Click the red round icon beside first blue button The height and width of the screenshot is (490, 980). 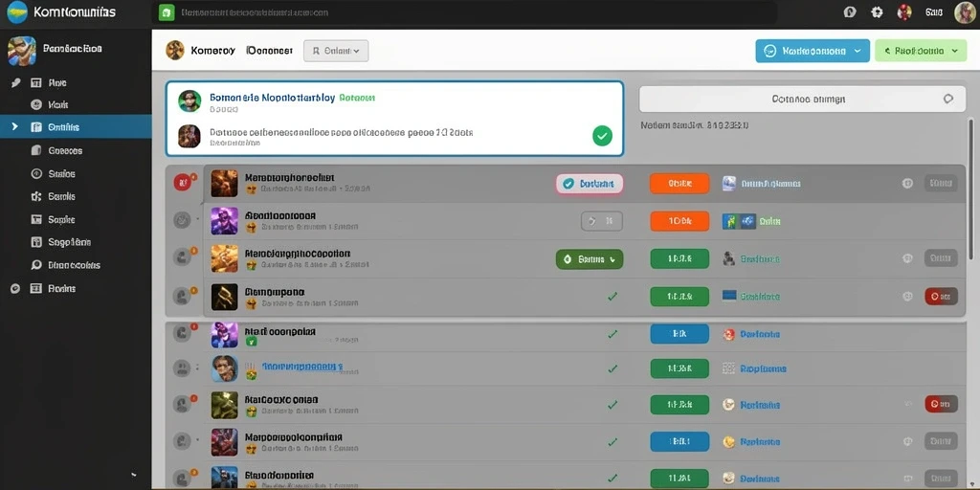click(728, 334)
